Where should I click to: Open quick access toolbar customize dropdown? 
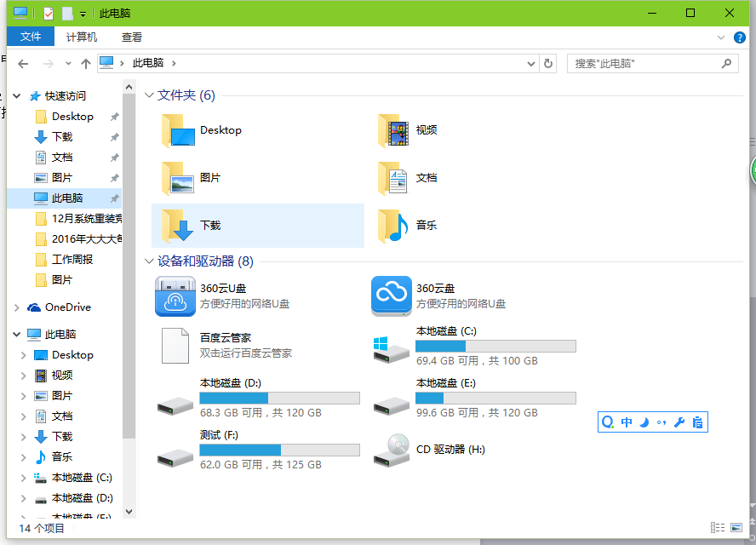point(83,14)
